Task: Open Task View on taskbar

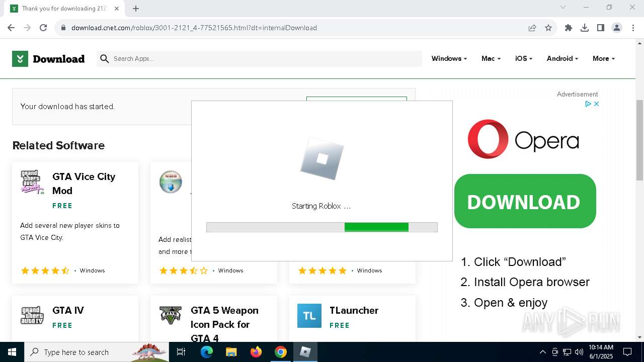Action: pyautogui.click(x=181, y=352)
